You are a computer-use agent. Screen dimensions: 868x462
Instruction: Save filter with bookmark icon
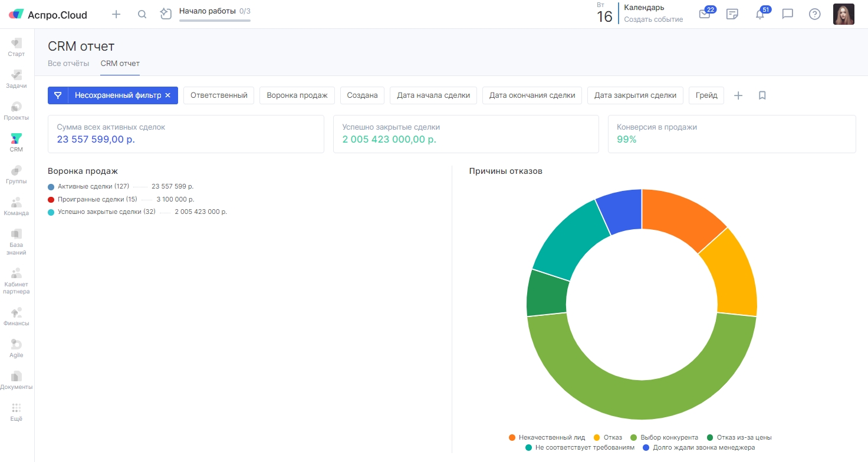point(762,95)
